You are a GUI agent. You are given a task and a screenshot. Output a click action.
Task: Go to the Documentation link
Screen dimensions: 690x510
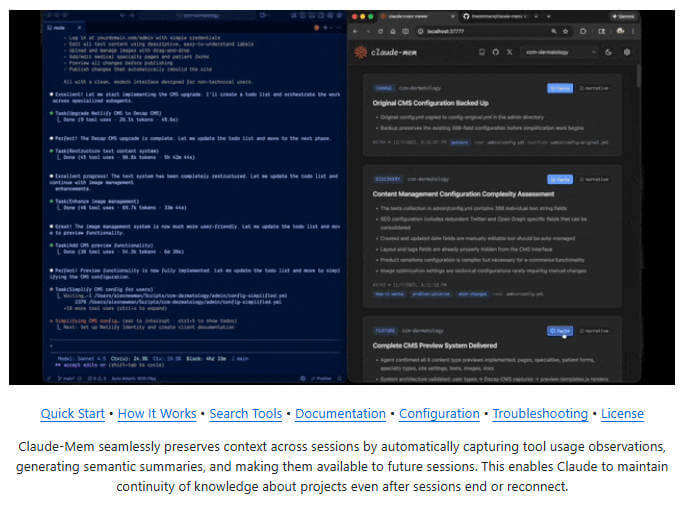coord(340,414)
